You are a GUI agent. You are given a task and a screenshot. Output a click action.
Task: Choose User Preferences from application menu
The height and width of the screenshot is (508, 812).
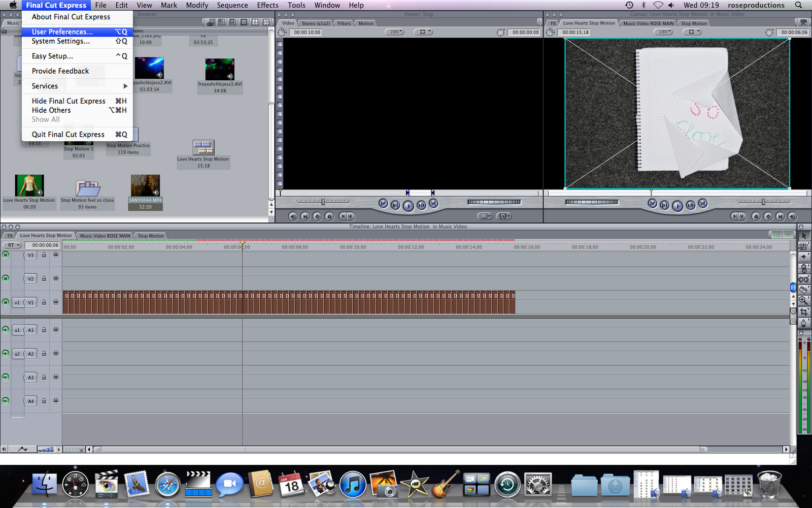[77, 31]
